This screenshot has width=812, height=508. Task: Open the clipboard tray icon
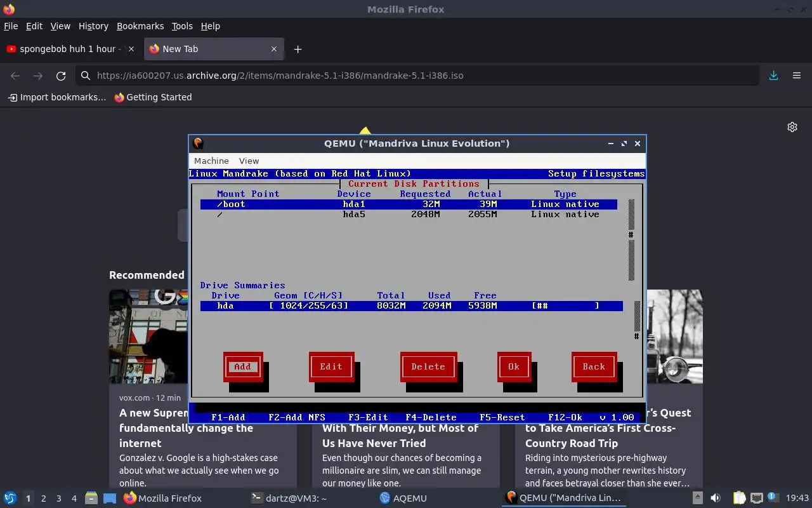tap(739, 498)
